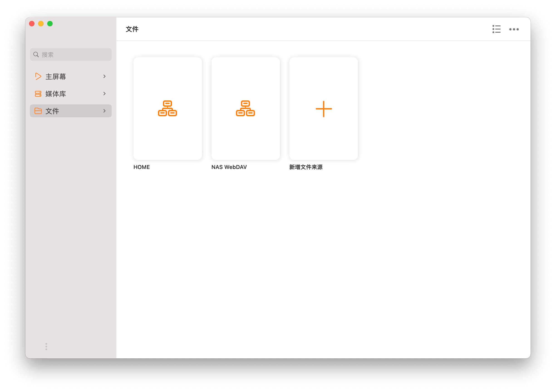
Task: Click the list view icon in the header
Action: (496, 29)
